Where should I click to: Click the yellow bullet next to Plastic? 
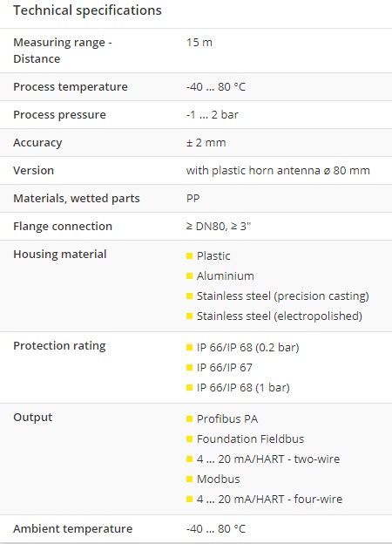[x=189, y=256]
